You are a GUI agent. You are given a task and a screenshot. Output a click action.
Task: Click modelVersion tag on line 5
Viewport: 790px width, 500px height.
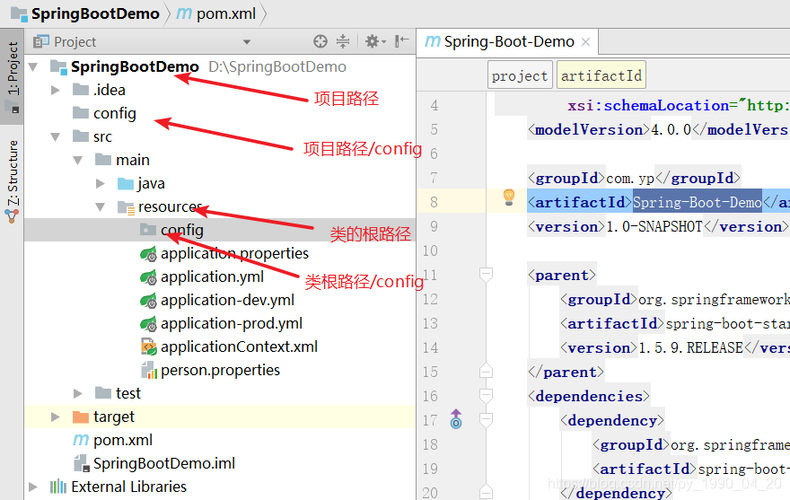click(589, 130)
